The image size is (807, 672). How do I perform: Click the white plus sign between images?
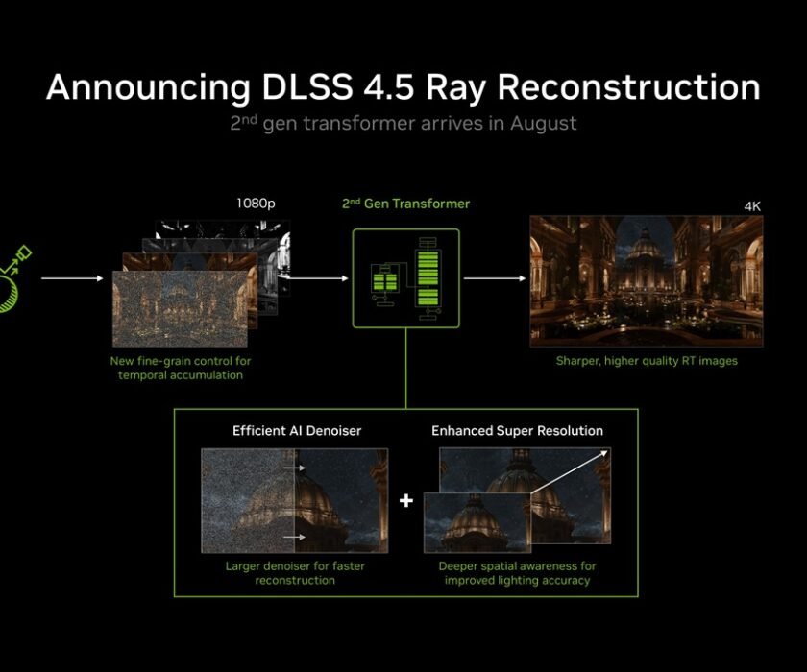[406, 500]
